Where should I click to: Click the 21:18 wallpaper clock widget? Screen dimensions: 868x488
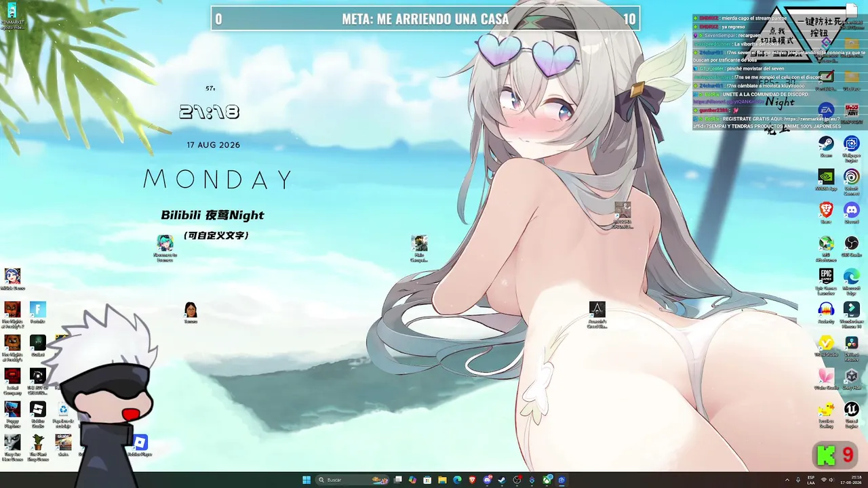point(210,112)
